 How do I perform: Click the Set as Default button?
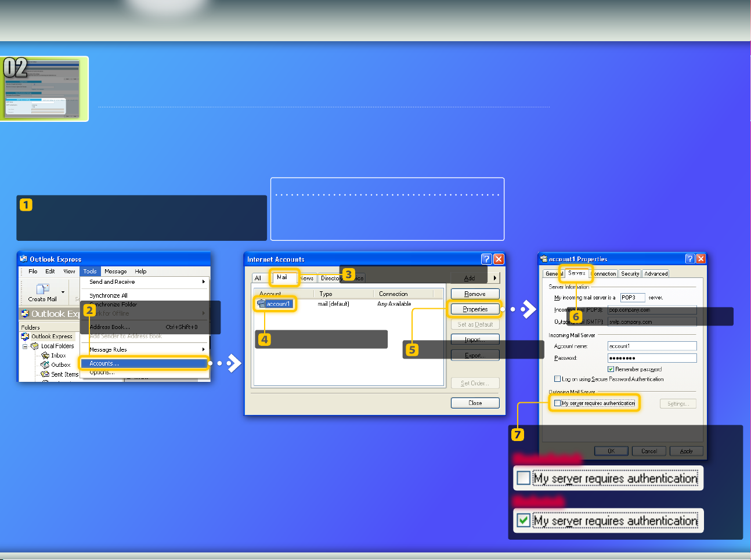click(x=475, y=324)
